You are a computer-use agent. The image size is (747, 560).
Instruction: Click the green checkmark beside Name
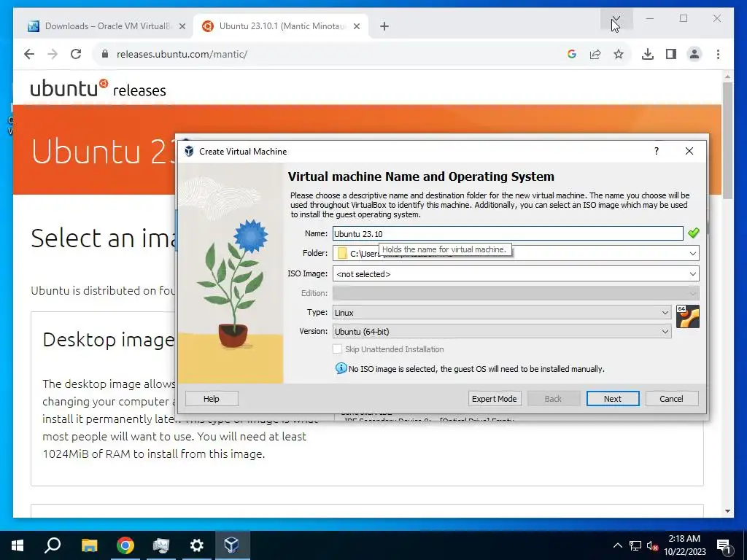[x=693, y=233]
